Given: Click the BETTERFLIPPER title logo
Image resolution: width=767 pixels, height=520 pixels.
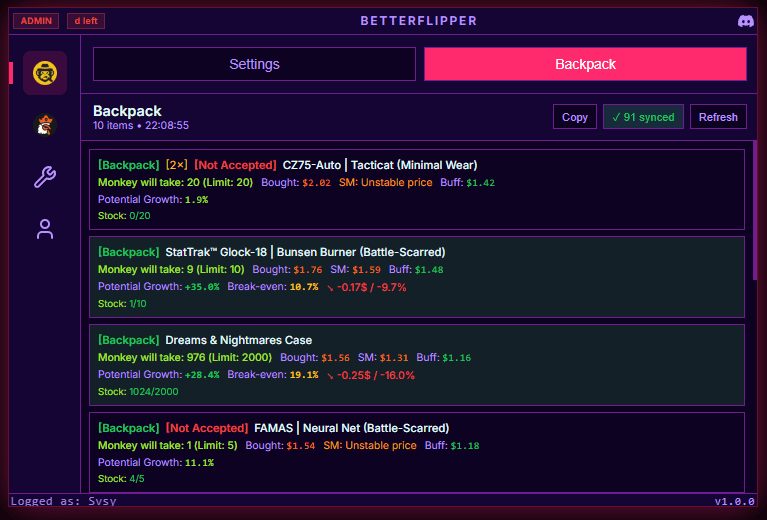Looking at the screenshot, I should click(418, 21).
